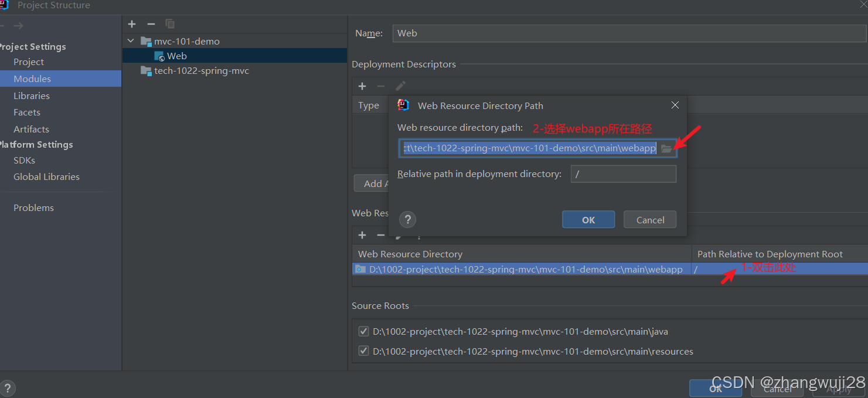
Task: Click the help question mark in dialog
Action: [x=407, y=219]
